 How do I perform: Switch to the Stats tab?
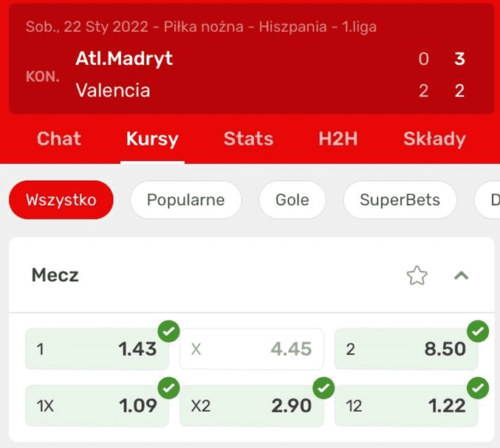pos(248,139)
